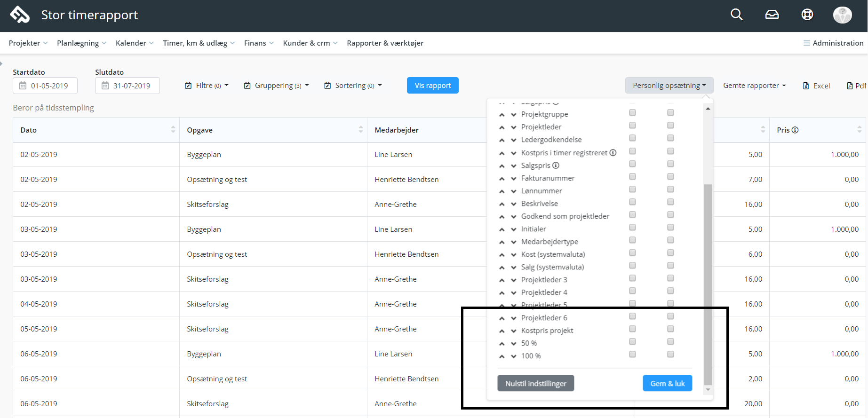Click info icon beside Salgspris
The image size is (868, 418).
(556, 165)
